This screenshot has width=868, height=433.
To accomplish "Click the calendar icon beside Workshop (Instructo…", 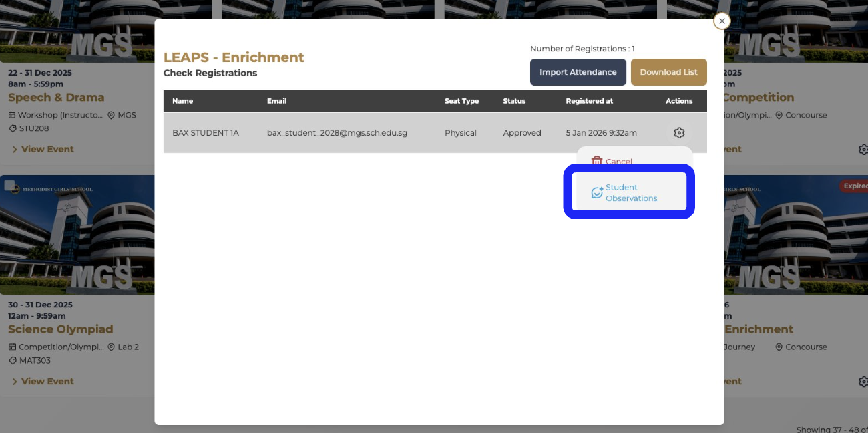I will [x=12, y=115].
